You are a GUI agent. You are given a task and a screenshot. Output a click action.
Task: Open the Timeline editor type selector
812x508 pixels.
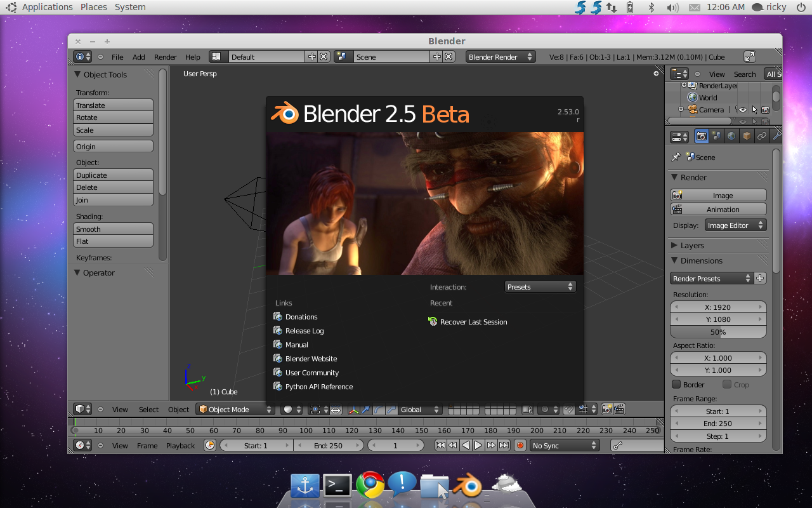point(82,445)
